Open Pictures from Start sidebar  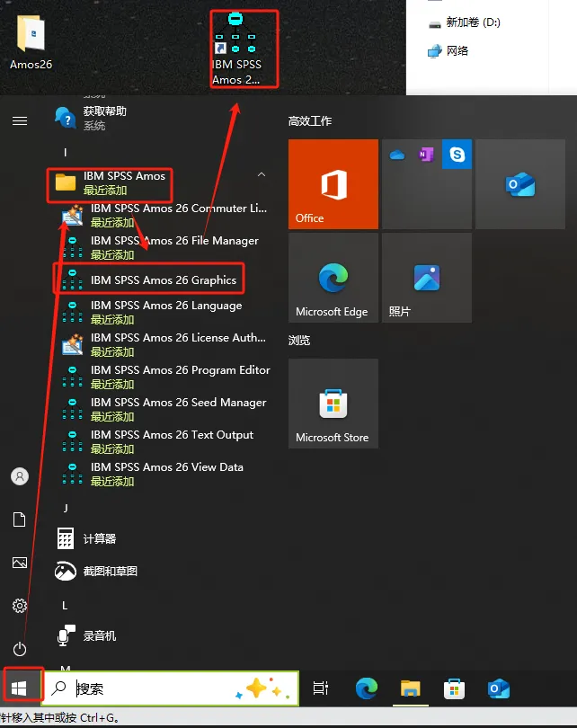[x=20, y=563]
